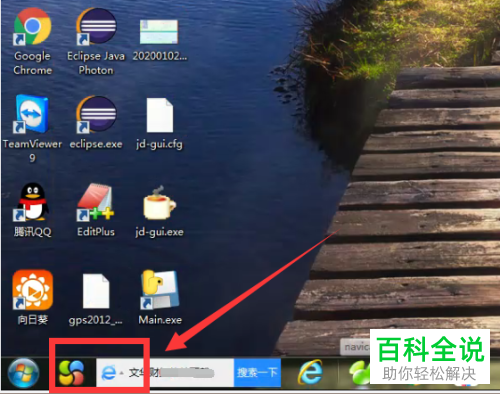The image size is (500, 394).
Task: Open Internet Explorer from the taskbar
Action: click(x=310, y=372)
